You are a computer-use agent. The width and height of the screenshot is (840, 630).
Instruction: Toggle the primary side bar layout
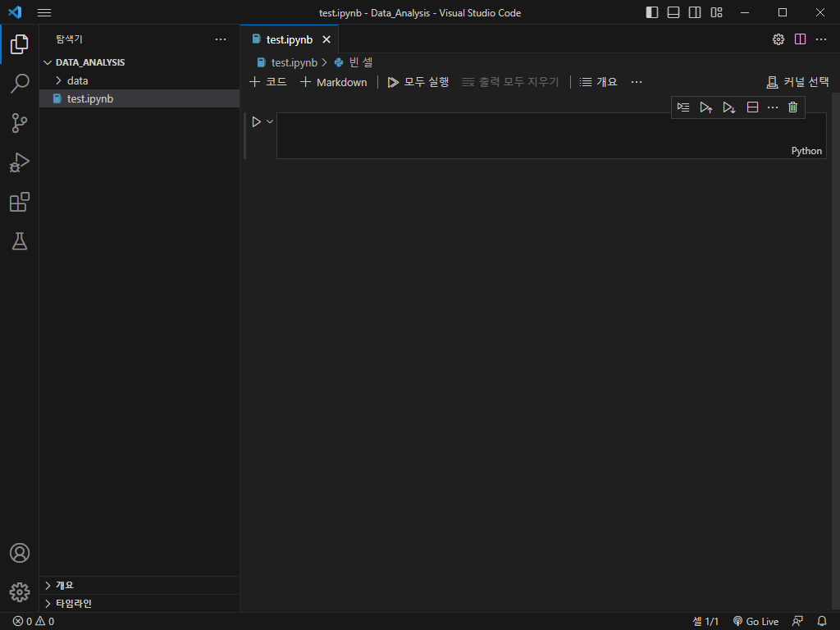click(652, 12)
